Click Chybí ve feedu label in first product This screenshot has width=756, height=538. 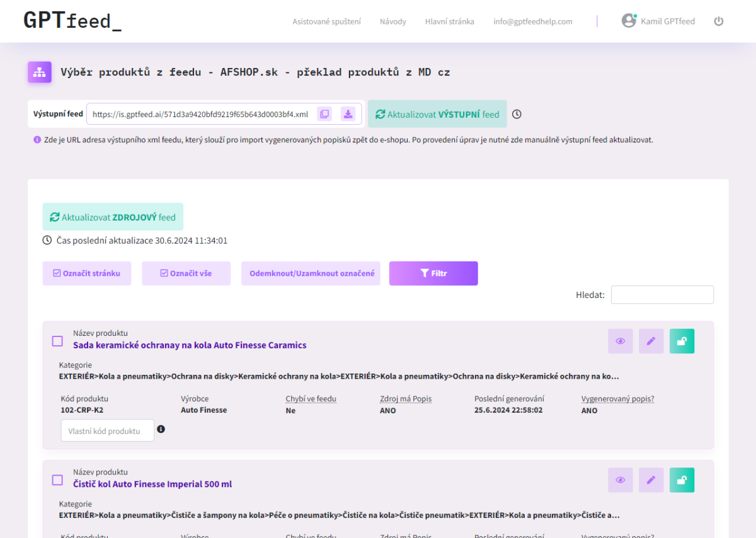pos(311,399)
